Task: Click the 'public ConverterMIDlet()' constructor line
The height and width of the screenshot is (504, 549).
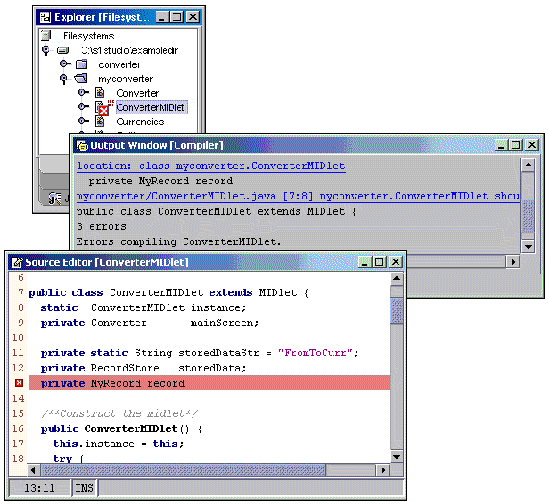Action: pos(121,429)
